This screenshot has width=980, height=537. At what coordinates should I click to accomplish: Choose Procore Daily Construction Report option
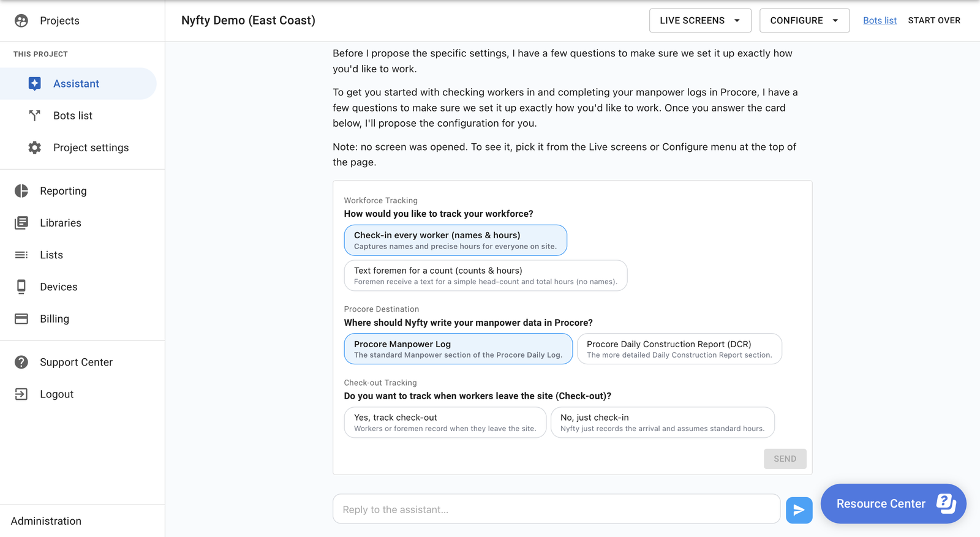679,349
